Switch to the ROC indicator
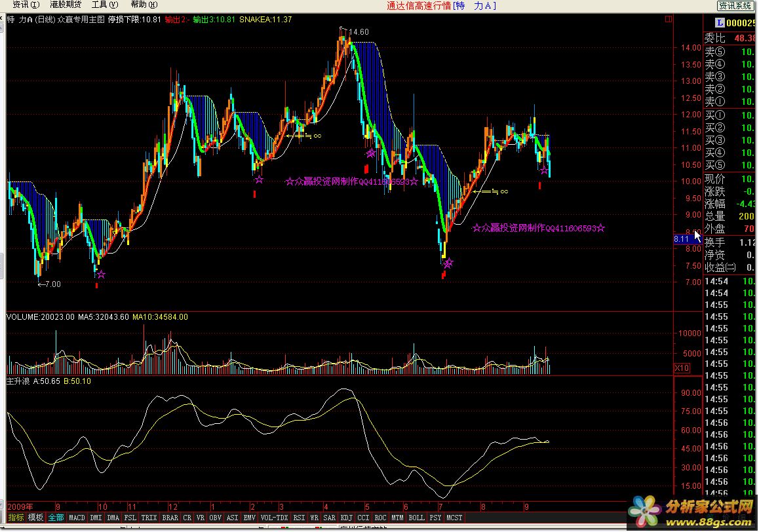This screenshot has width=759, height=532. [380, 518]
